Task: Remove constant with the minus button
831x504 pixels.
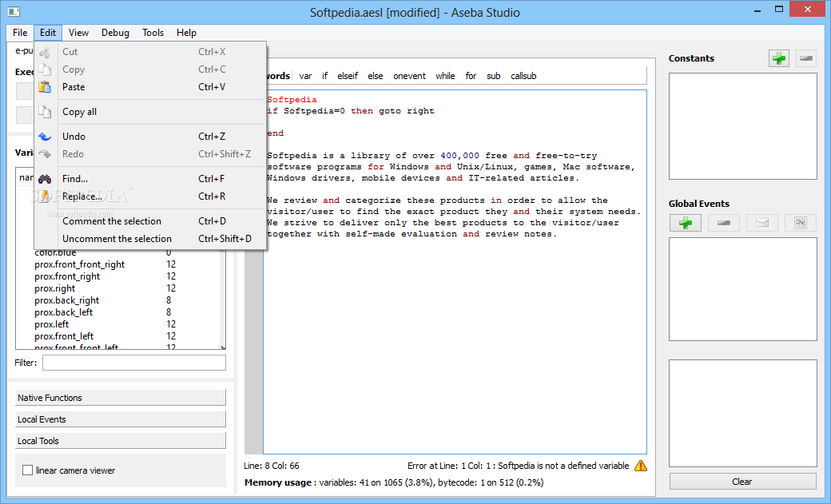Action: click(x=805, y=58)
